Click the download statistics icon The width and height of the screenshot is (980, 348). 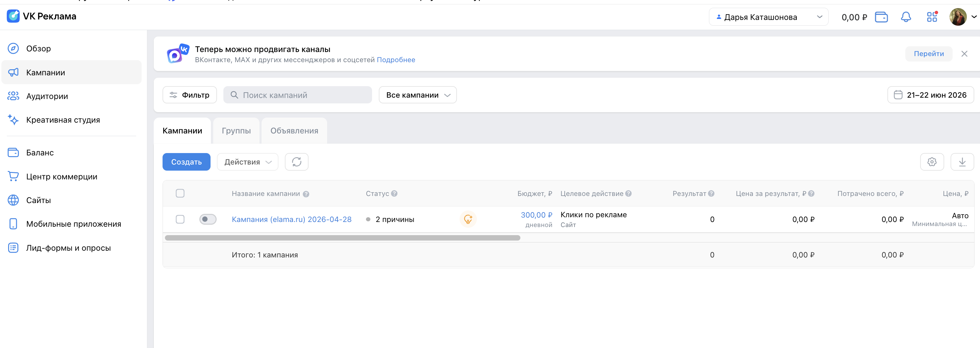962,162
